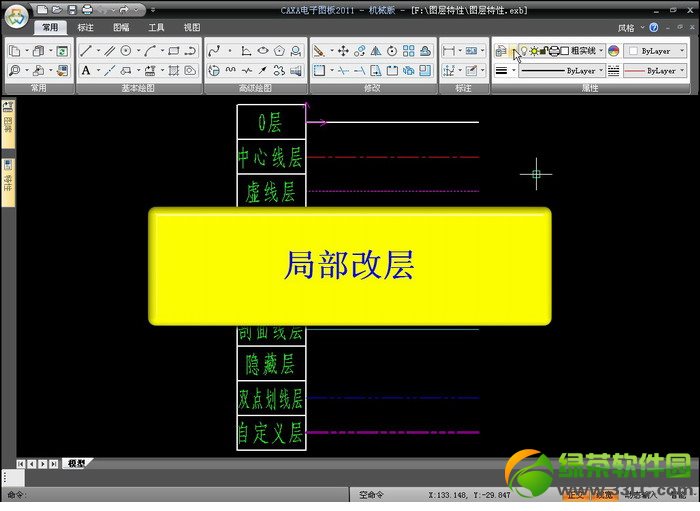This screenshot has width=700, height=511.
Task: Toggle the layer light bulb on/off
Action: [524, 51]
